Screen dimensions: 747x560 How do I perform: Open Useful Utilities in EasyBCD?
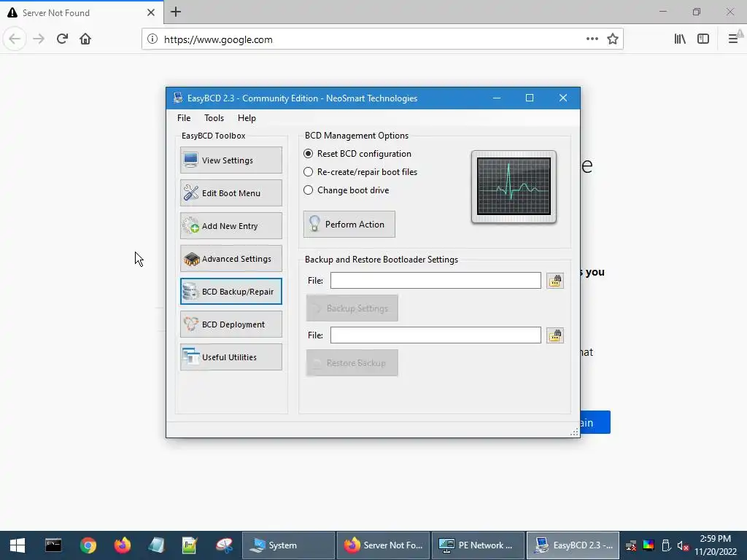pyautogui.click(x=231, y=357)
